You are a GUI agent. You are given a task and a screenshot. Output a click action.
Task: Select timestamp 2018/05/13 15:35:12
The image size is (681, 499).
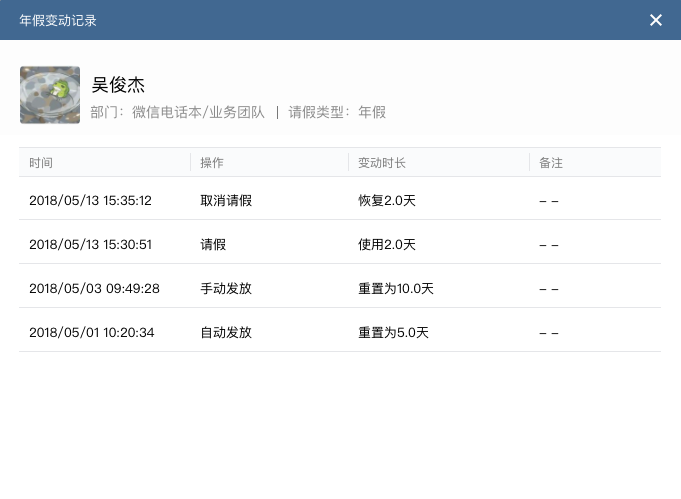coord(90,201)
